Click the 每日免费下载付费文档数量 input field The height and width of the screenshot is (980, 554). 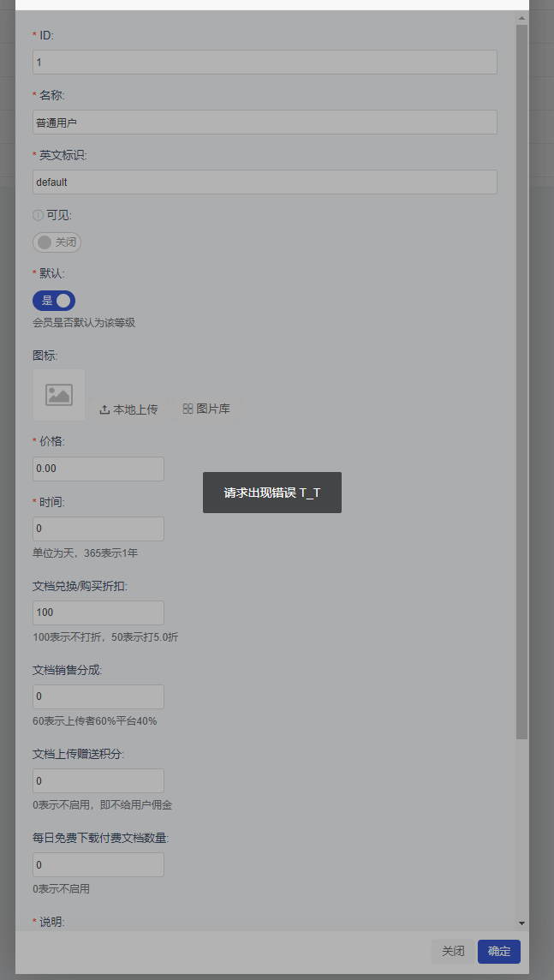[98, 865]
